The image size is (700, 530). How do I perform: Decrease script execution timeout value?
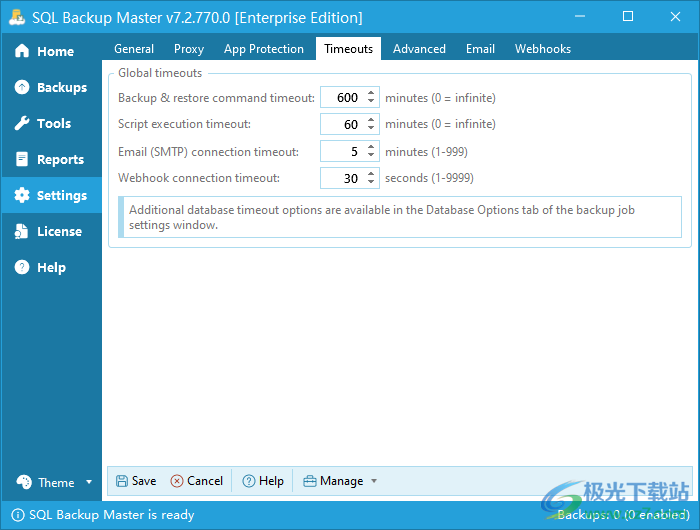click(371, 128)
